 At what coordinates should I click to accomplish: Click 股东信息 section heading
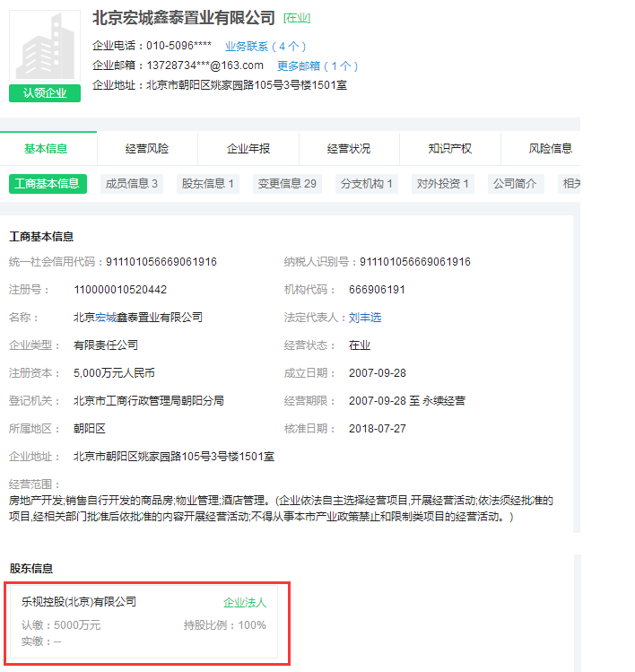coord(30,569)
